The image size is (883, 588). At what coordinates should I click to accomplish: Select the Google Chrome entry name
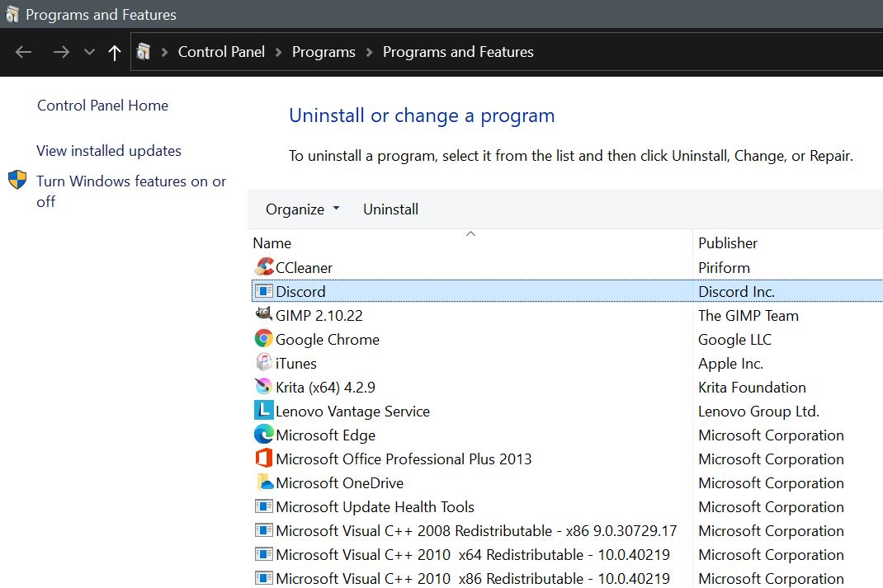328,339
